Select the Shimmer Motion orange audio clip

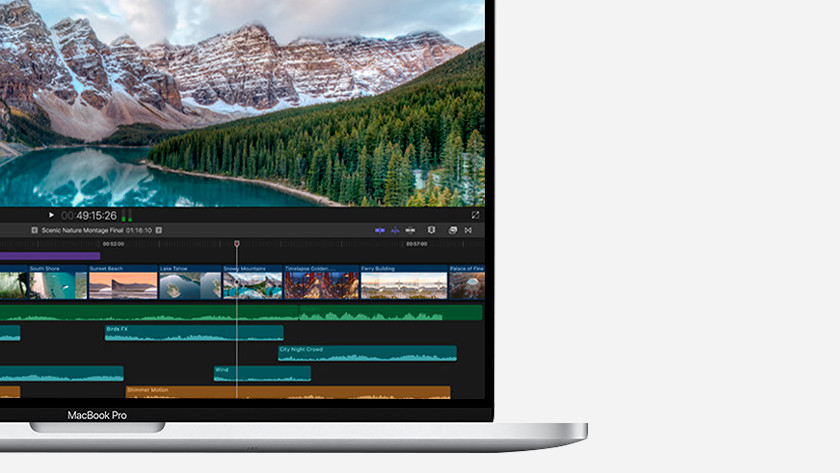(x=288, y=392)
